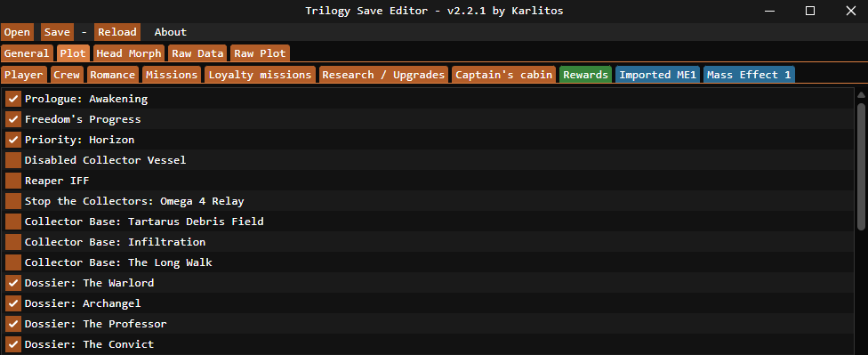Open the Head Morph tab
Image resolution: width=868 pixels, height=355 pixels.
click(129, 53)
